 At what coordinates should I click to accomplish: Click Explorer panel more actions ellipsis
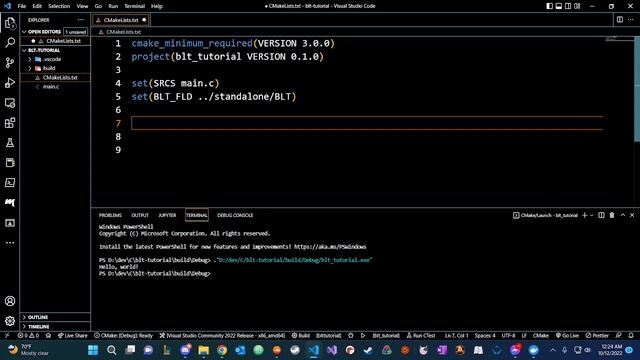(x=81, y=20)
